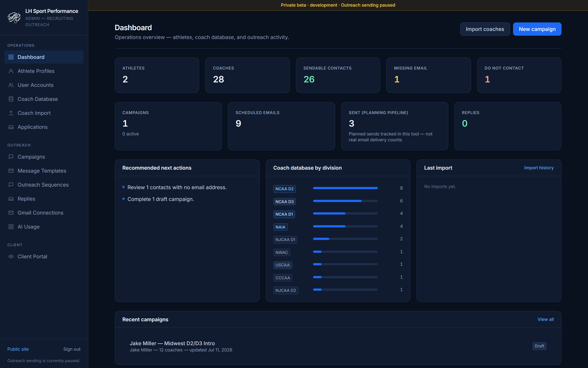Click the USCAA division badge
The height and width of the screenshot is (368, 588).
[x=283, y=265]
